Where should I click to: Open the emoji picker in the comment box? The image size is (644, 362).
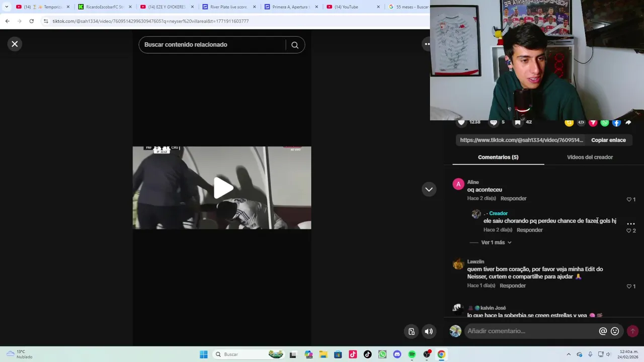coord(615,331)
